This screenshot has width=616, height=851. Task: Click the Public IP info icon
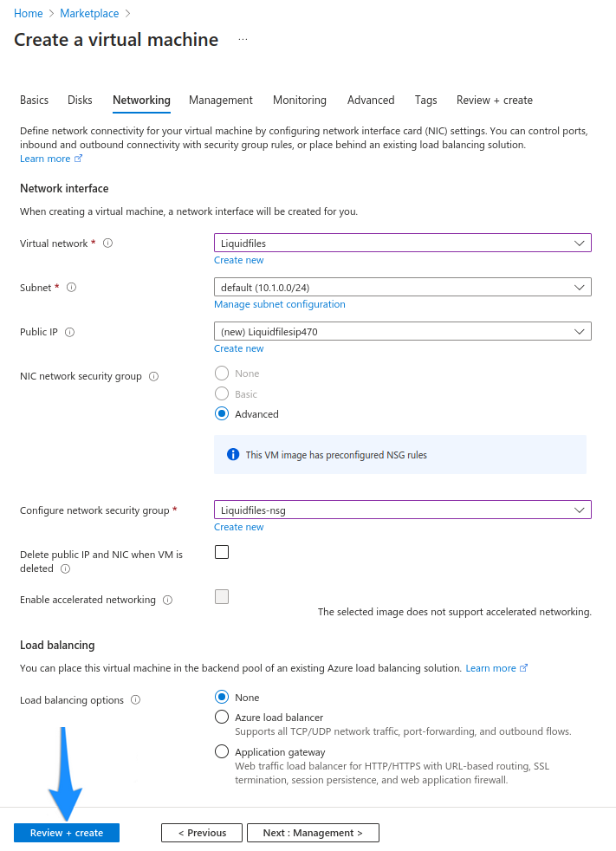click(x=69, y=331)
